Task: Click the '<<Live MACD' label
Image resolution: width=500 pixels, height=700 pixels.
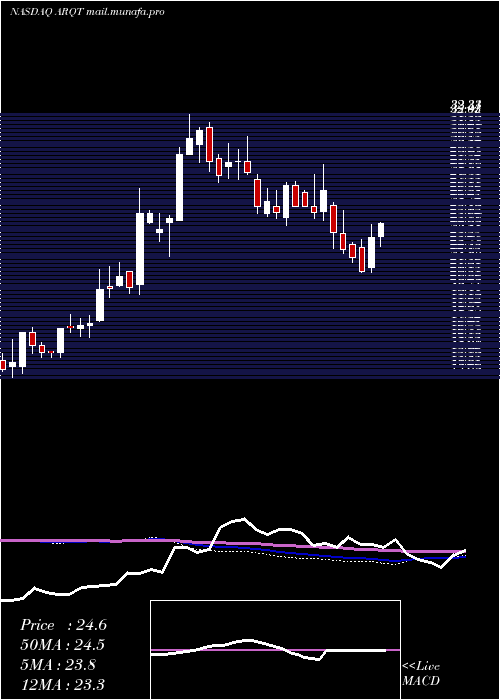Action: pos(421,673)
